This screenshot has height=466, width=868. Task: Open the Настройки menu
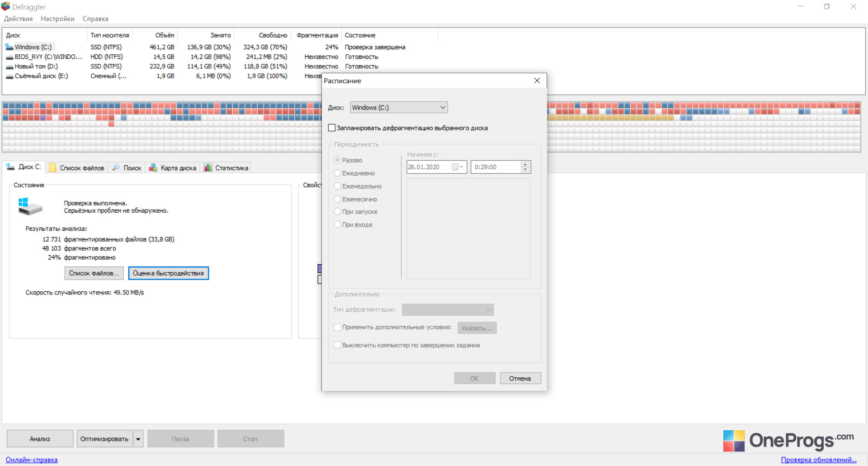(x=57, y=19)
